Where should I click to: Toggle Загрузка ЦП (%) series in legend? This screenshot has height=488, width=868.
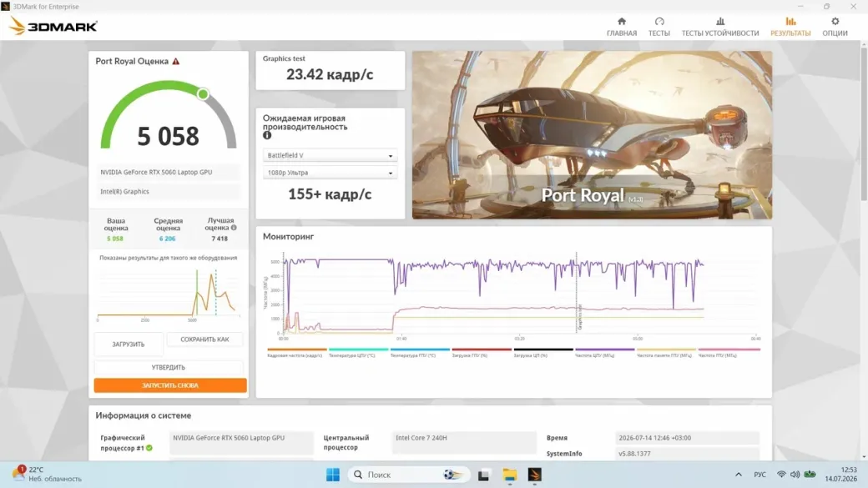coord(543,352)
